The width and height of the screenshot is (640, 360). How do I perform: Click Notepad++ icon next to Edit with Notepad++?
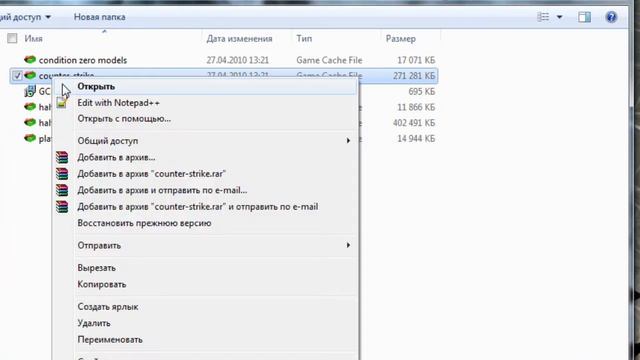tap(62, 103)
